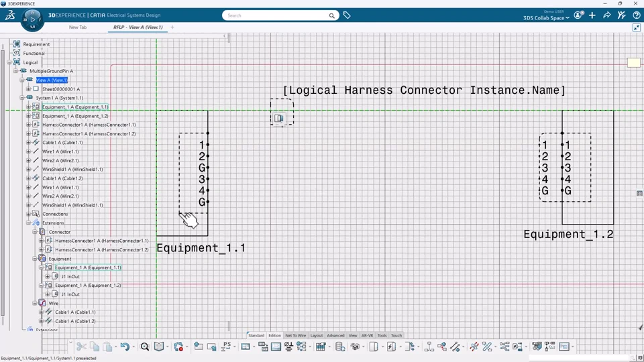
Task: Select HarnessConnector1.2 in the tree
Action: click(89, 133)
